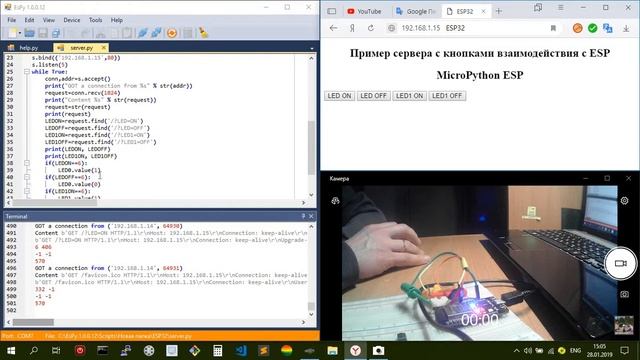The height and width of the screenshot is (360, 640).
Task: Collapse the if(LEDOFF==6) code fold
Action: pyautogui.click(x=27, y=177)
